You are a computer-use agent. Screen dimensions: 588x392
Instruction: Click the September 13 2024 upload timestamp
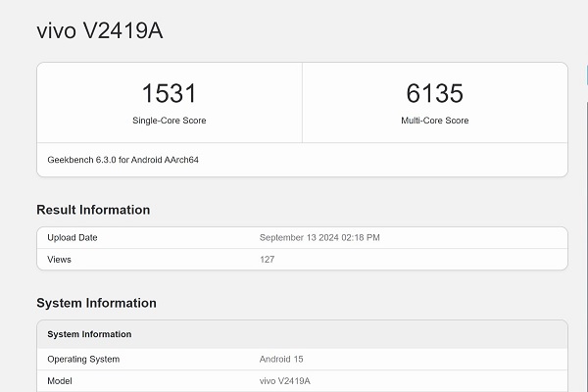[318, 238]
